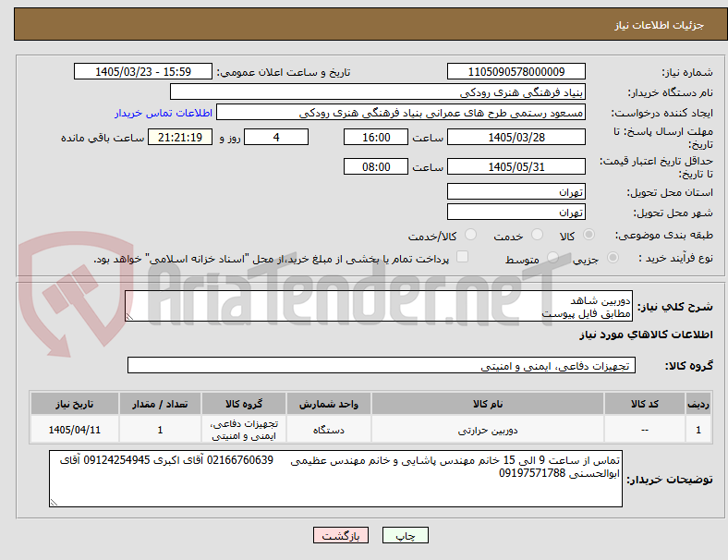This screenshot has height=560, width=728.
Task: Click the دوربین حرارتی item name cell
Action: pos(488,430)
